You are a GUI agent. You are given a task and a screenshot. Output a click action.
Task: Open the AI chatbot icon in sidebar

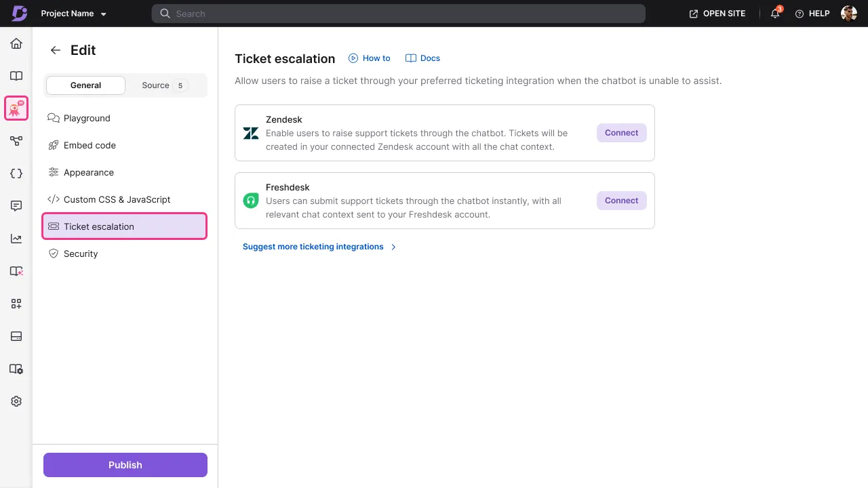16,108
